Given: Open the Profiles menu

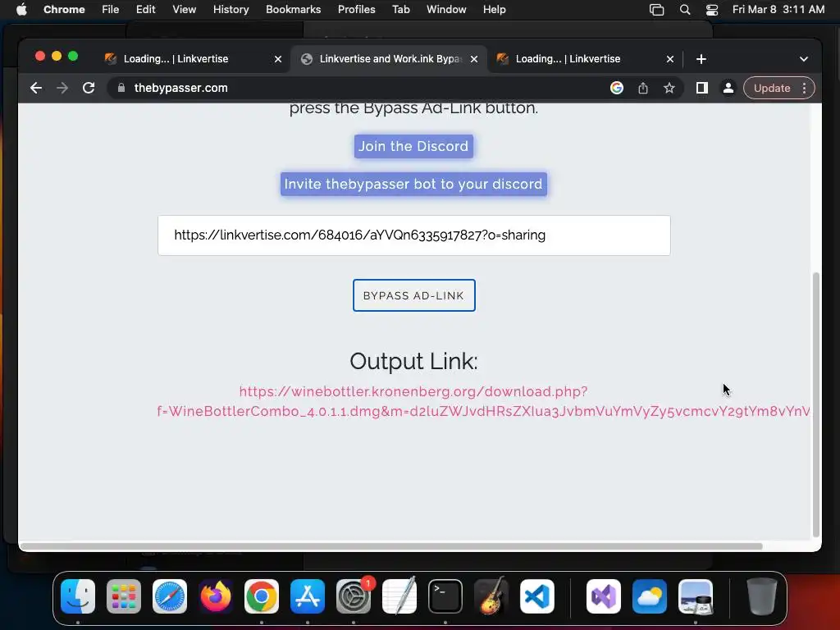Looking at the screenshot, I should (356, 10).
